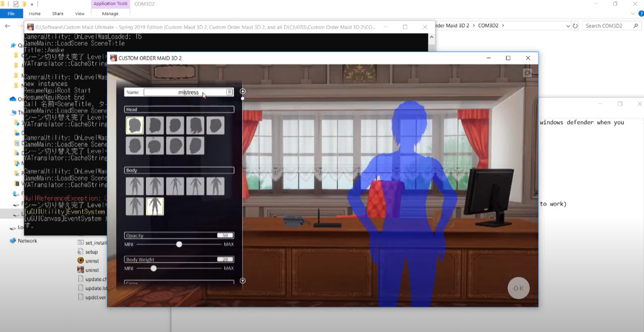
Task: Open the Quick Access Toolbar dropdown arrow
Action: (32, 4)
